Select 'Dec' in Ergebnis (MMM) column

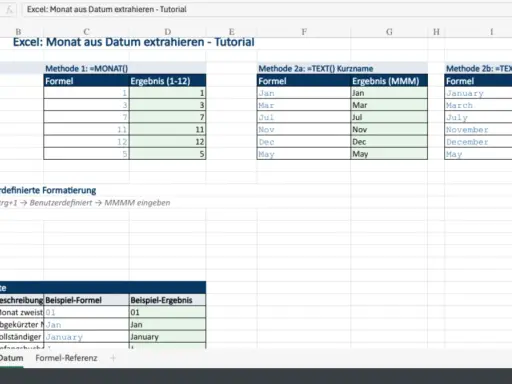pyautogui.click(x=389, y=142)
